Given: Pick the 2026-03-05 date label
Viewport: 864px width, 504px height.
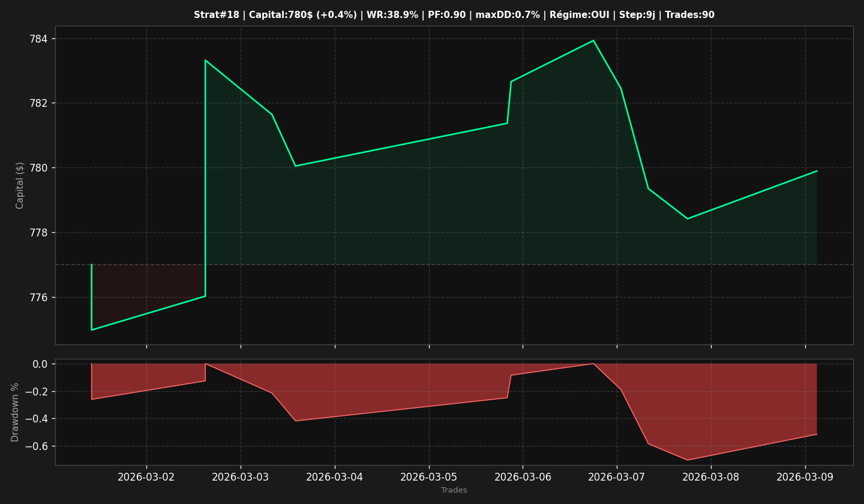Looking at the screenshot, I should (429, 477).
